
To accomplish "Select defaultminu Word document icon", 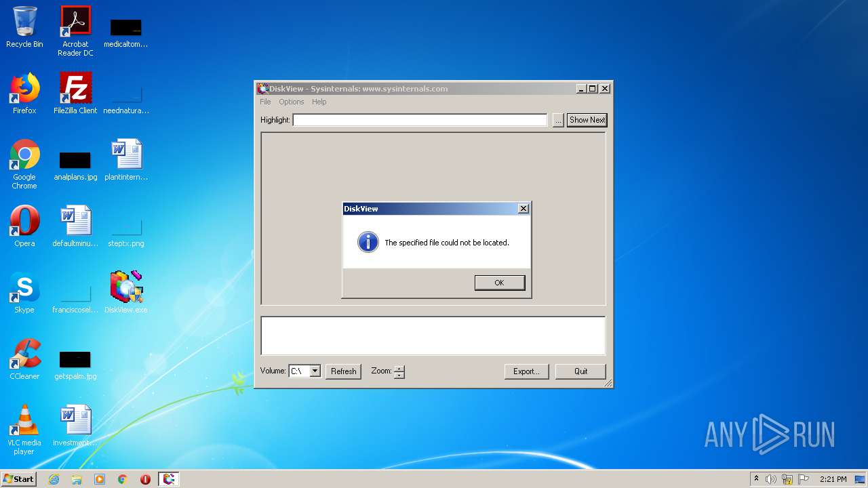I will click(75, 226).
